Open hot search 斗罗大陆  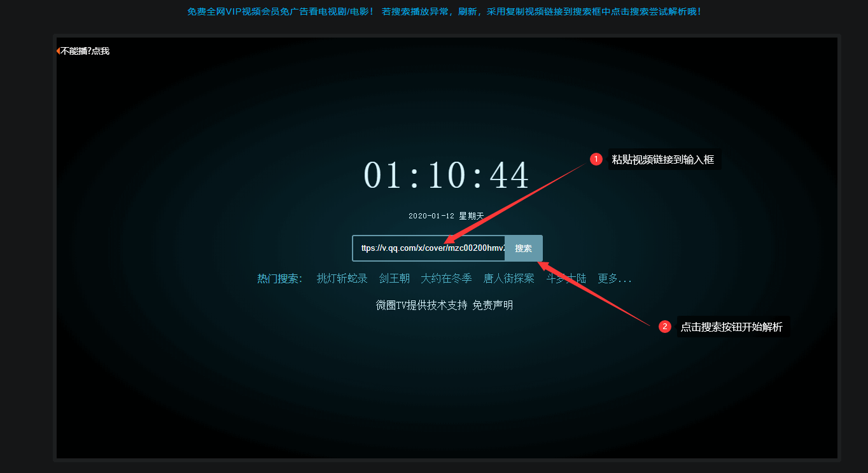click(x=566, y=279)
